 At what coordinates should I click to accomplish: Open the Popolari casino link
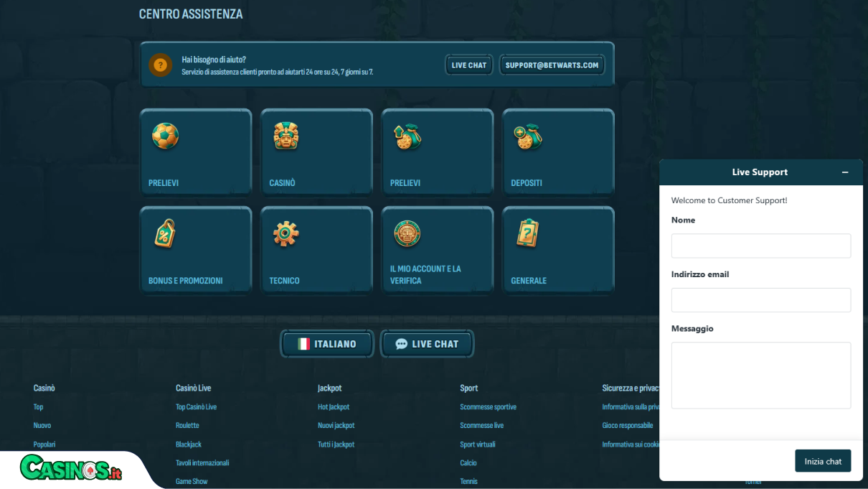[44, 444]
